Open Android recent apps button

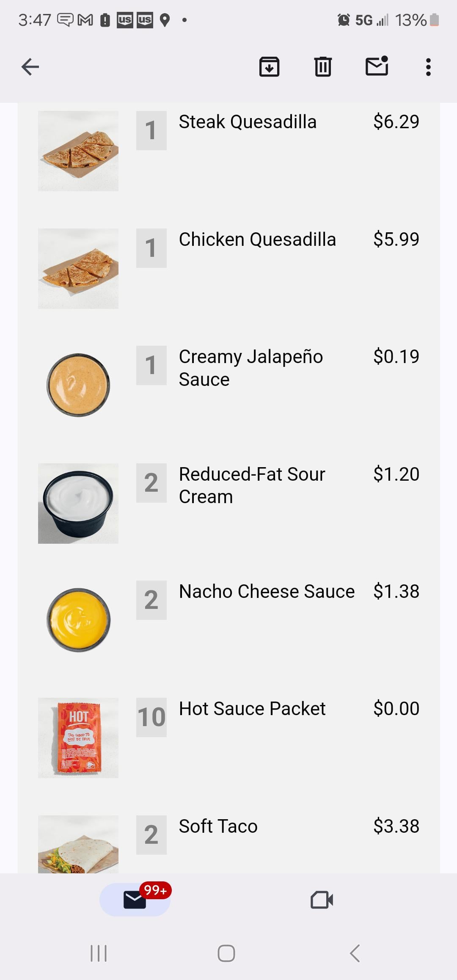99,953
